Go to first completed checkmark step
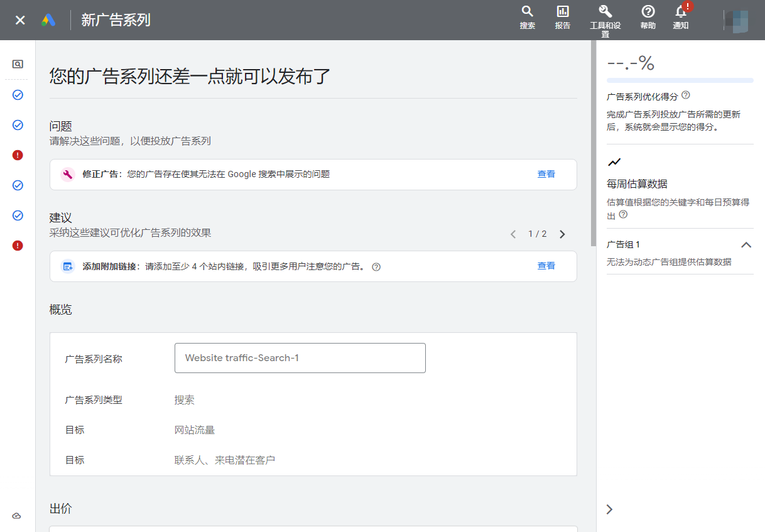The image size is (765, 532). click(18, 95)
